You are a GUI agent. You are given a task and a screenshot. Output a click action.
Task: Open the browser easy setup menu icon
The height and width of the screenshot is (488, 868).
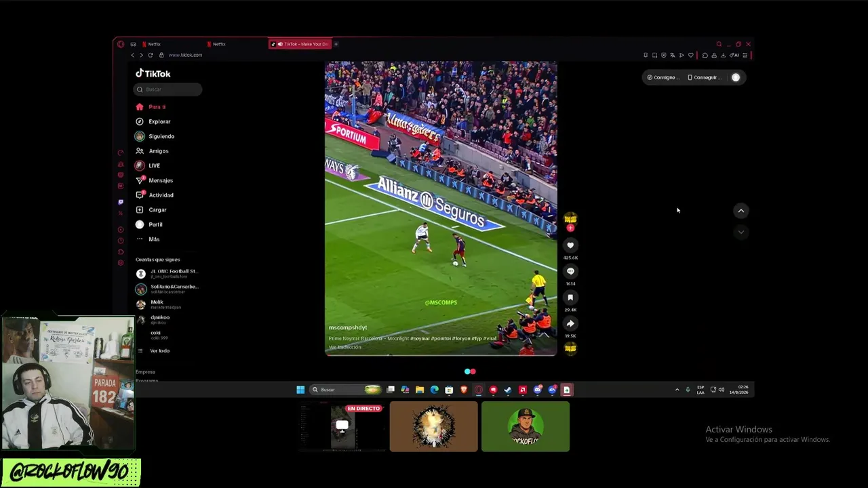[745, 55]
